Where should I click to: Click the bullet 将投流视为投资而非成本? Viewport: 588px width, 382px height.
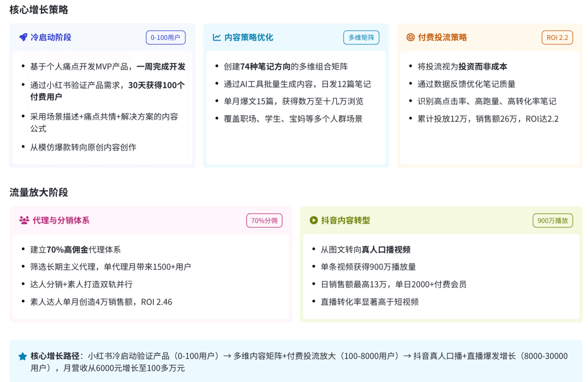pos(463,66)
